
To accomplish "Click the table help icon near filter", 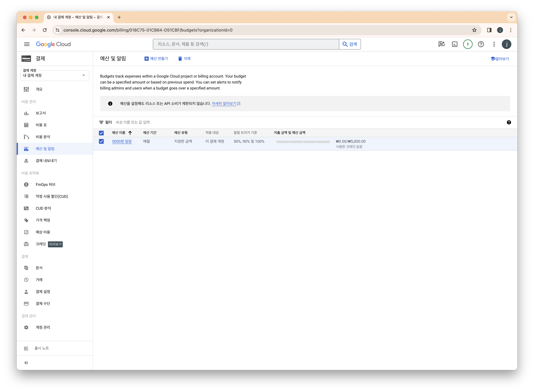I will (509, 122).
